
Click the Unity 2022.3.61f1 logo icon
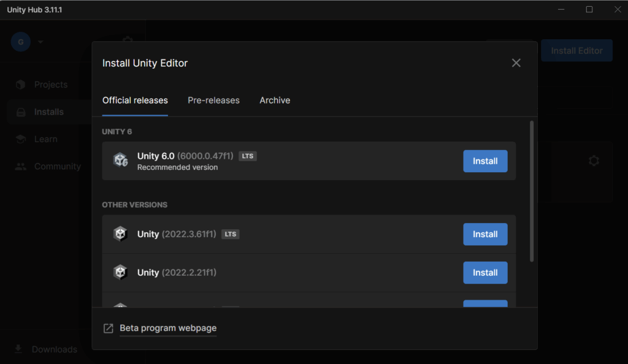tap(120, 233)
